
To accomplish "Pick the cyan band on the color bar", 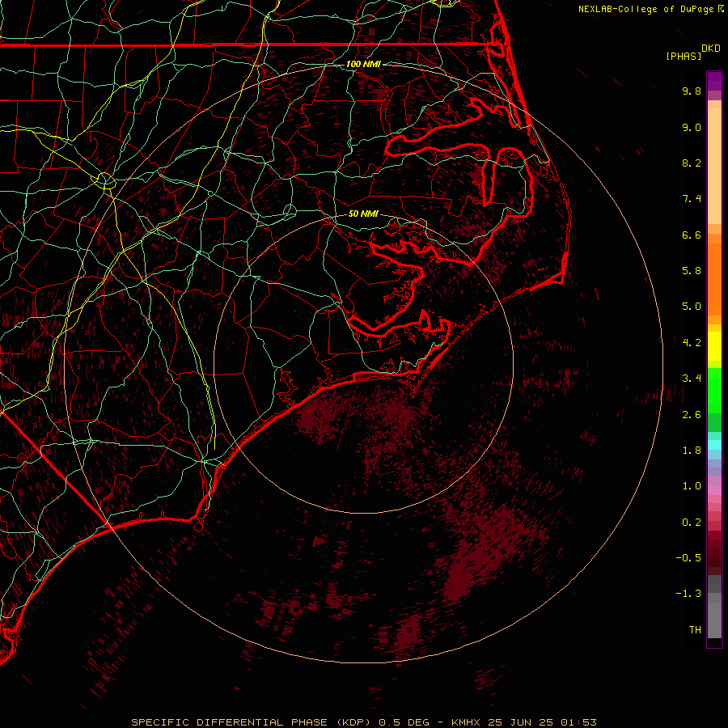I will [714, 445].
